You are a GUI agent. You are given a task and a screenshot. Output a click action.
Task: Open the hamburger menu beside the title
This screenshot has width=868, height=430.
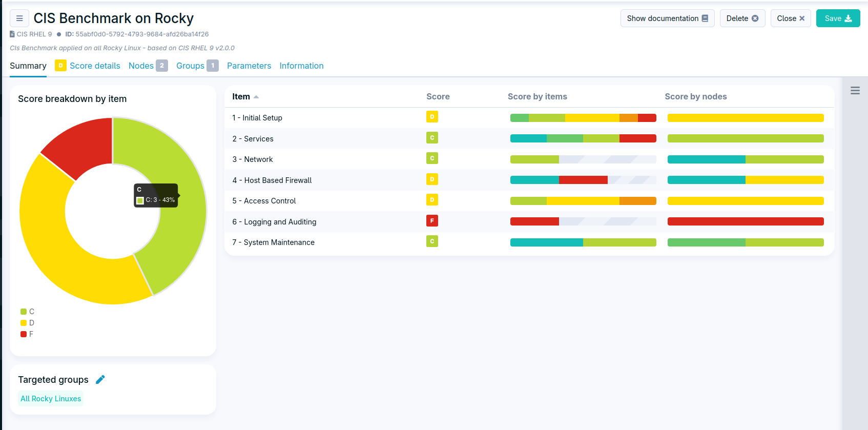[x=19, y=18]
